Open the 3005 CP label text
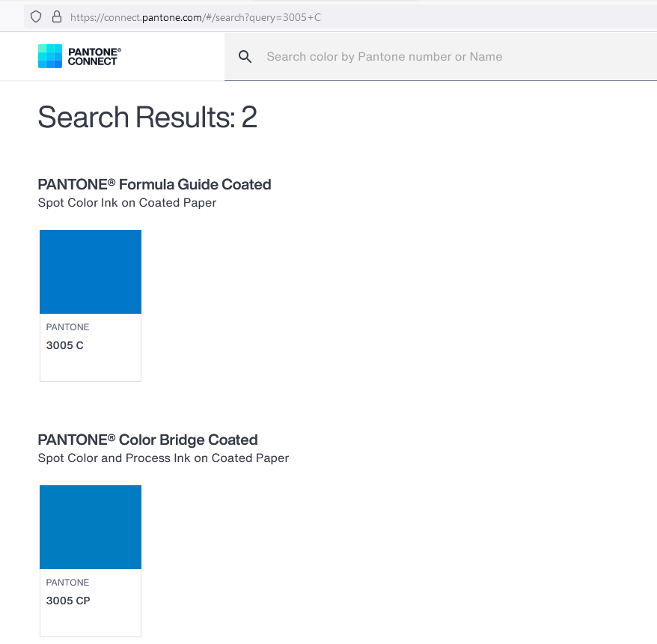The width and height of the screenshot is (657, 644). coord(68,601)
